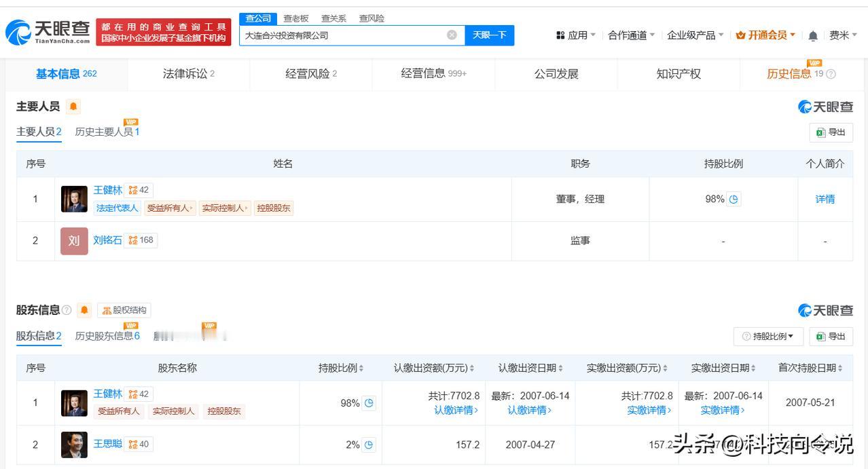868x469 pixels.
Task: Open 王健林 name link in 主要人员 table
Action: [x=108, y=190]
